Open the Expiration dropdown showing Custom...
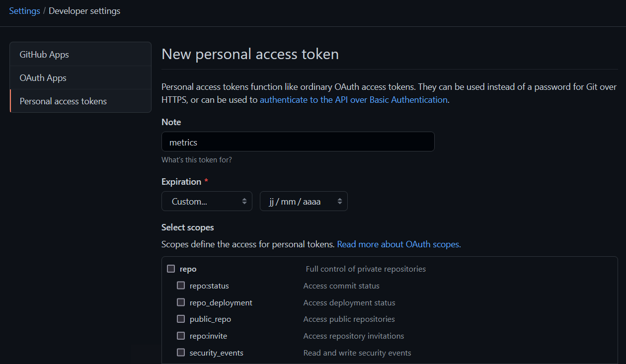The width and height of the screenshot is (626, 364). (x=207, y=201)
